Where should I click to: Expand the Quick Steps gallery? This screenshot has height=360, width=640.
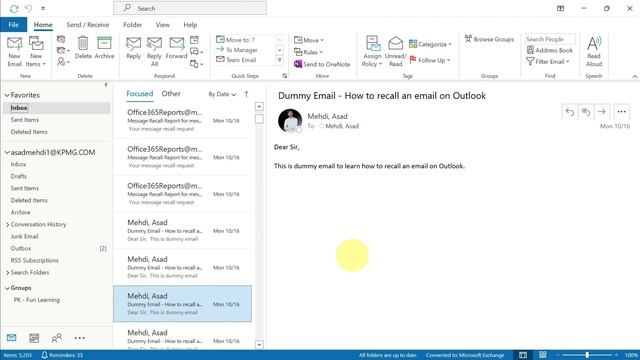tap(280, 60)
